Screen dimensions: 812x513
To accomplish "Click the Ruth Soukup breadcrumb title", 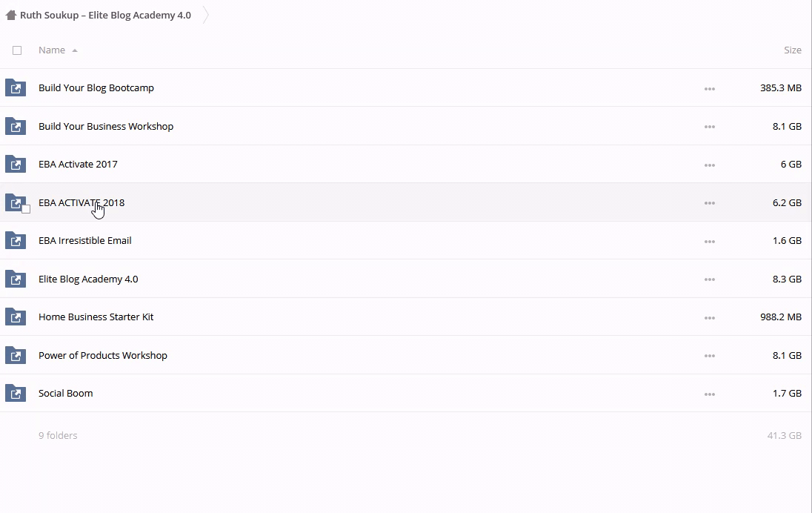I will [105, 15].
